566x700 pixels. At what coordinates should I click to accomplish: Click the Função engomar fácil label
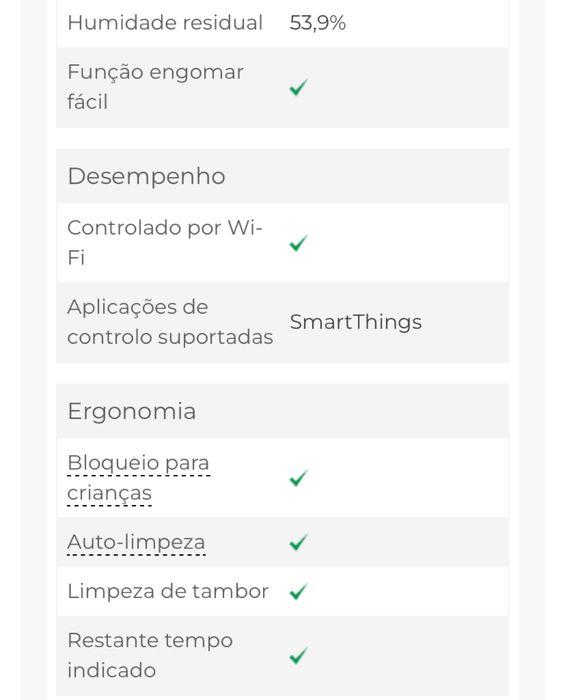(x=155, y=87)
